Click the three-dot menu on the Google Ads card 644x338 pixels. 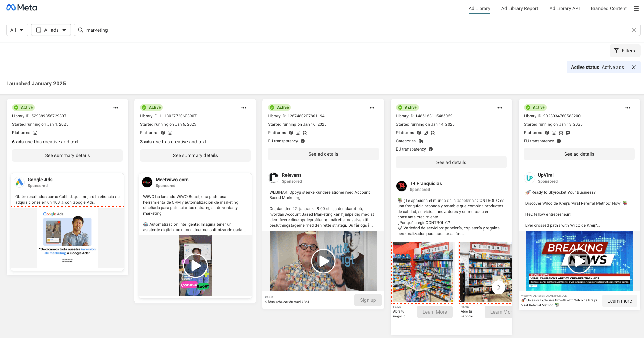tap(116, 108)
